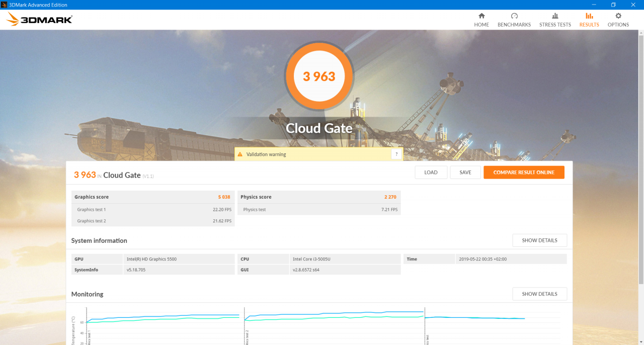Click the Monitoring heading

(x=87, y=294)
